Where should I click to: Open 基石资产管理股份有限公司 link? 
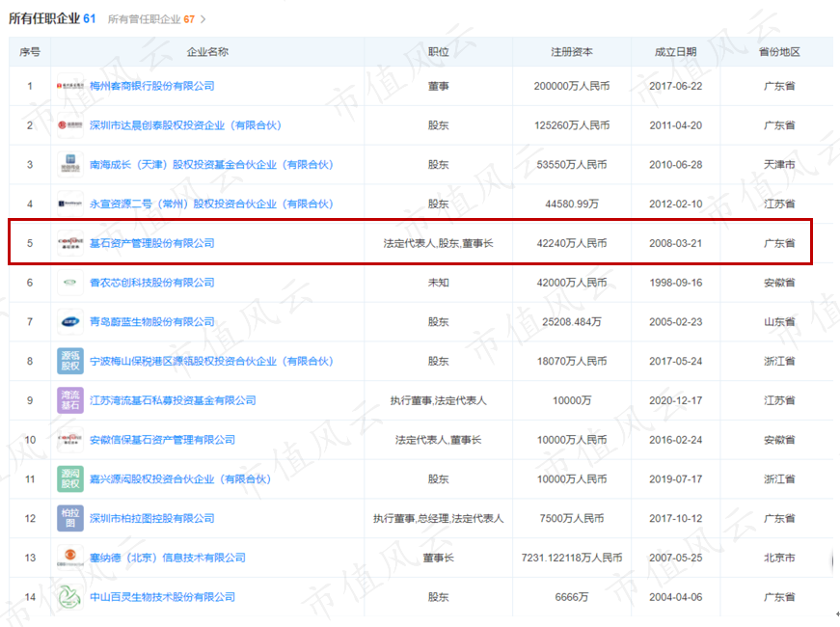point(152,243)
